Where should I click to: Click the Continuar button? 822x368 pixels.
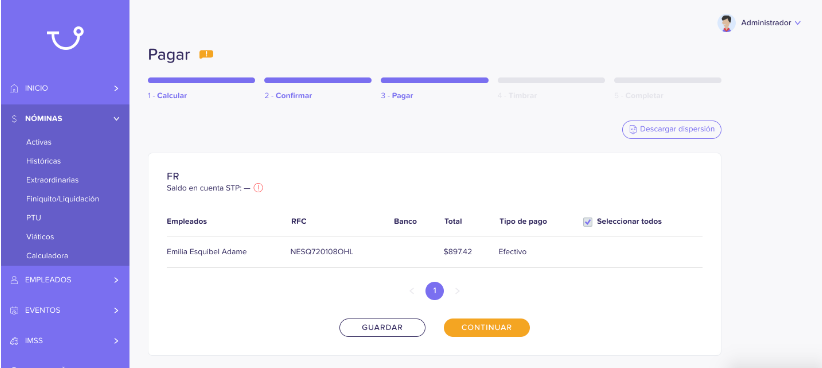click(x=486, y=328)
